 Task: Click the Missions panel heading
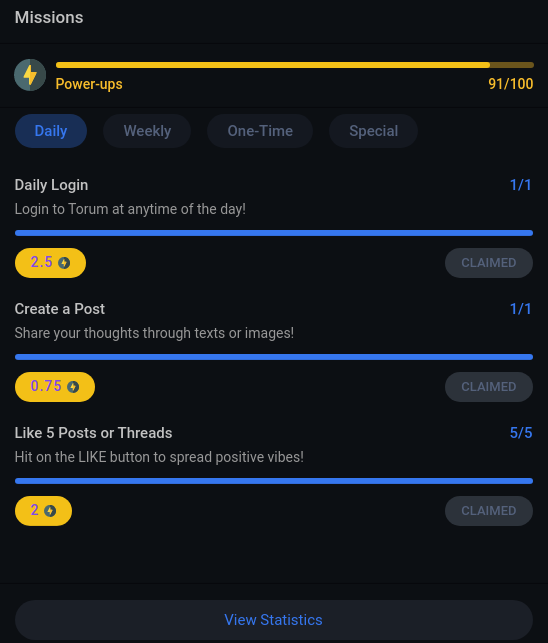coord(49,18)
